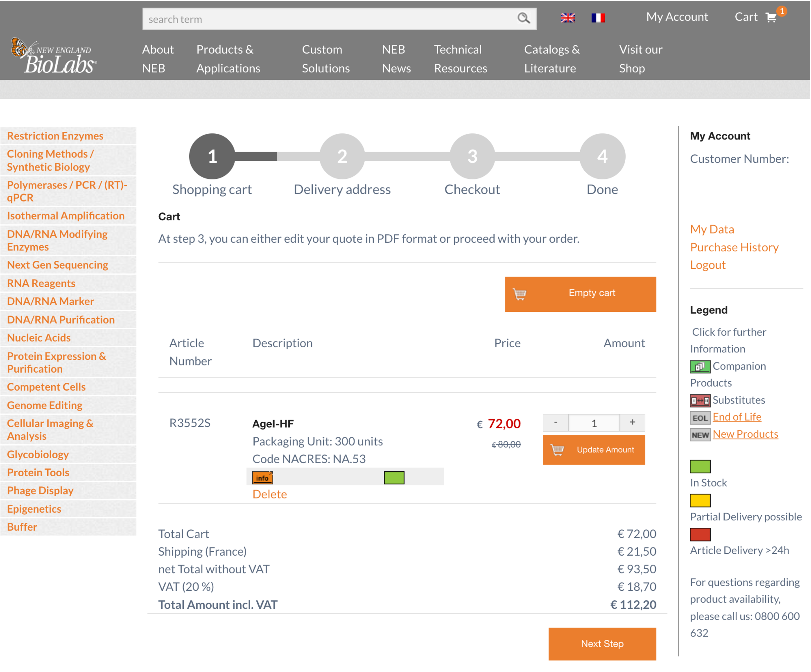Click the search magnifier icon

523,18
